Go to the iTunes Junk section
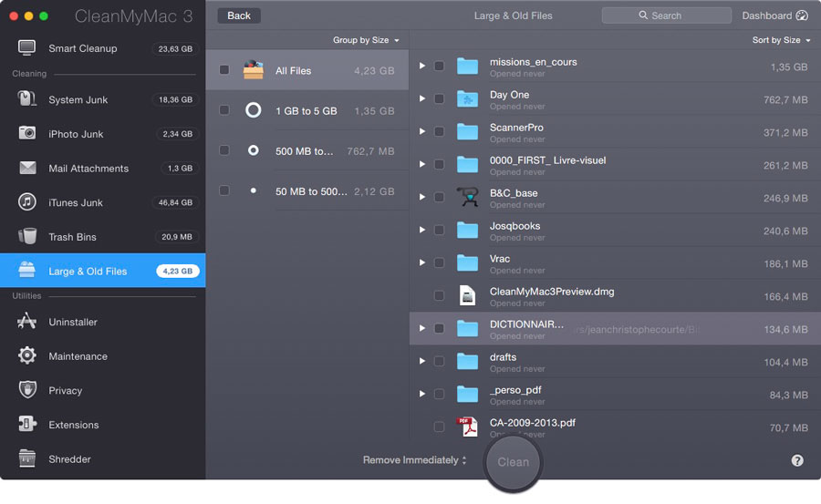Viewport: 821px width, 504px height. point(102,202)
